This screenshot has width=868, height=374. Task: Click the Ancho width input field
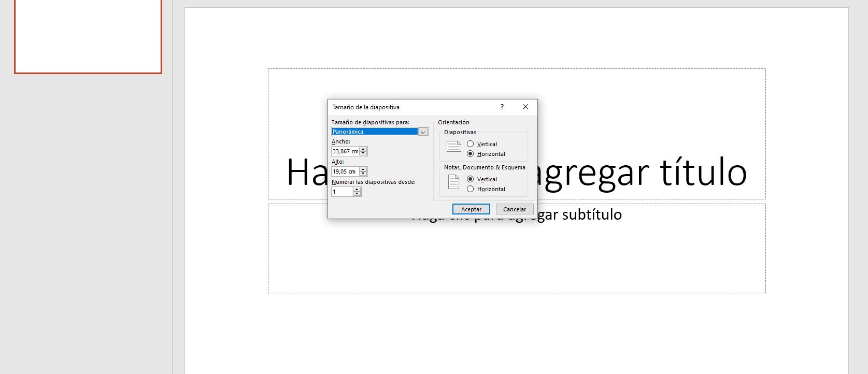pyautogui.click(x=346, y=151)
